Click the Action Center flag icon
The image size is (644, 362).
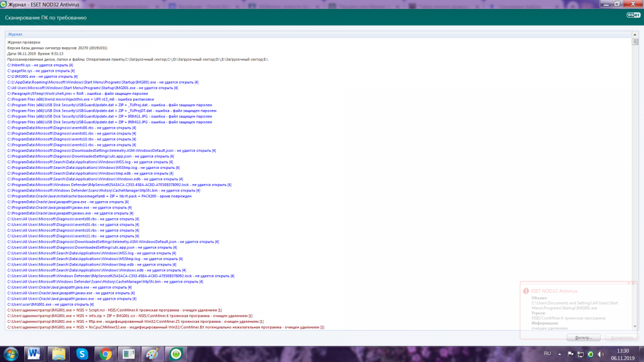pyautogui.click(x=570, y=354)
